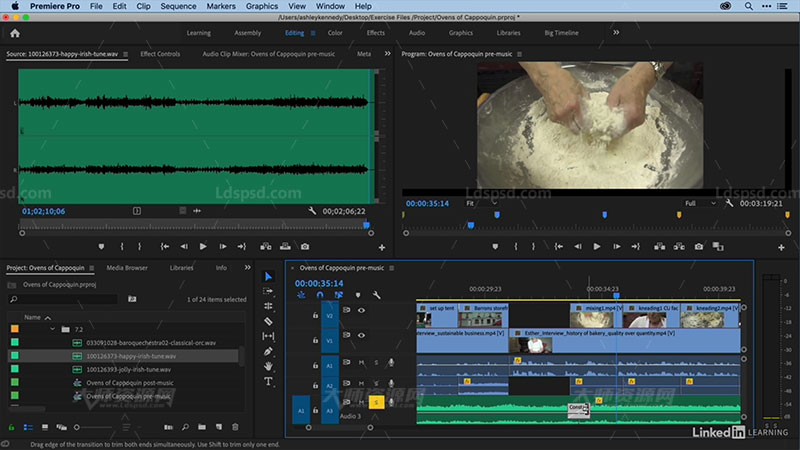
Task: Open Audio Clip Mixer tab
Action: point(269,54)
